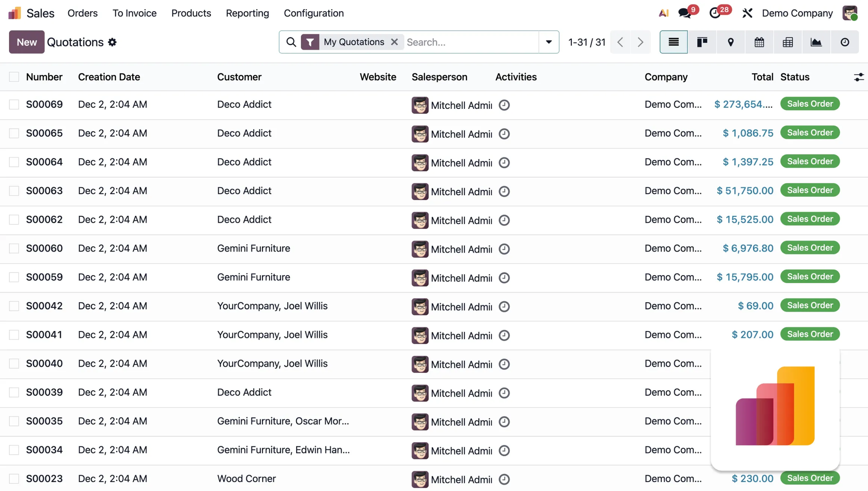The height and width of the screenshot is (491, 868).
Task: Remove the My Quotations filter
Action: pos(395,42)
